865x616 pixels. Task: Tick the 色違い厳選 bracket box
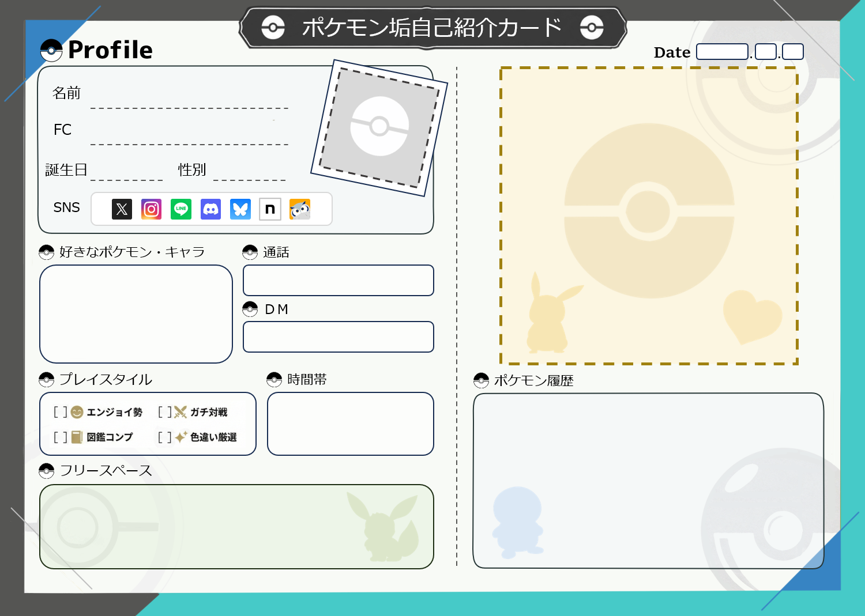[x=165, y=437]
